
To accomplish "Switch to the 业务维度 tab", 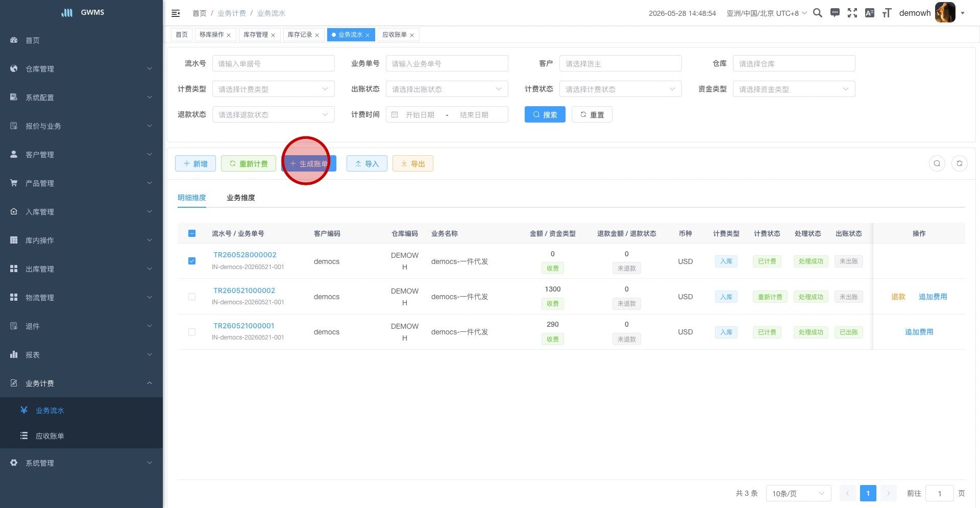I will pyautogui.click(x=241, y=198).
